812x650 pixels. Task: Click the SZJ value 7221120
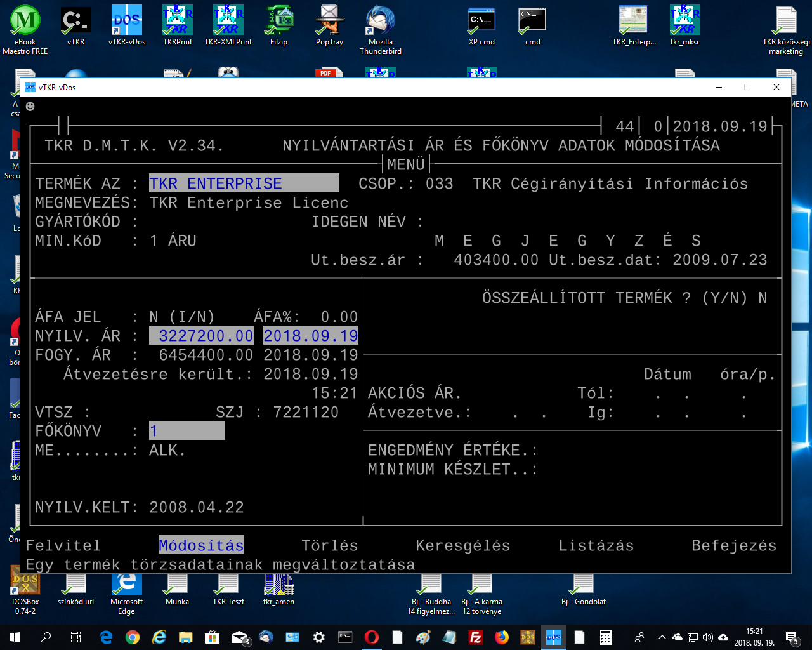306,412
